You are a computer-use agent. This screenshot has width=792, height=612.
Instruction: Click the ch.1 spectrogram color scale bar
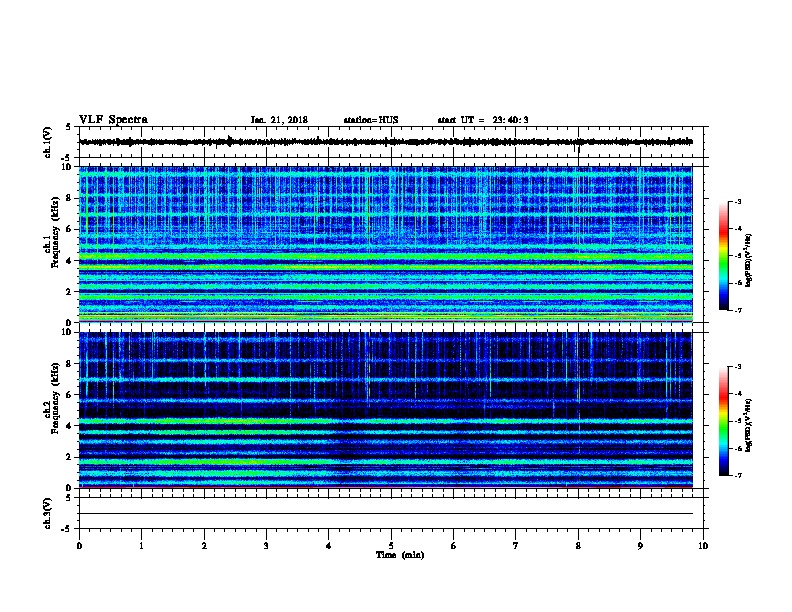723,256
